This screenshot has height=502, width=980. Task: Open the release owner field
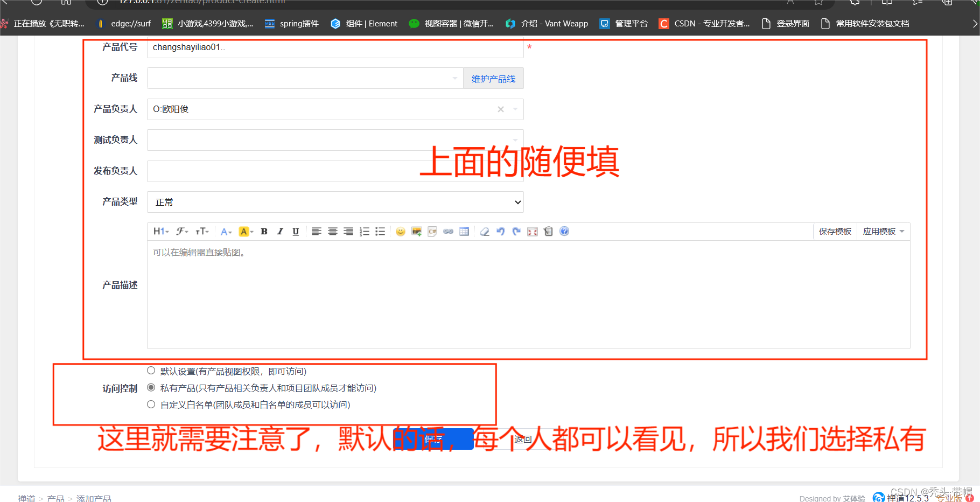[335, 171]
